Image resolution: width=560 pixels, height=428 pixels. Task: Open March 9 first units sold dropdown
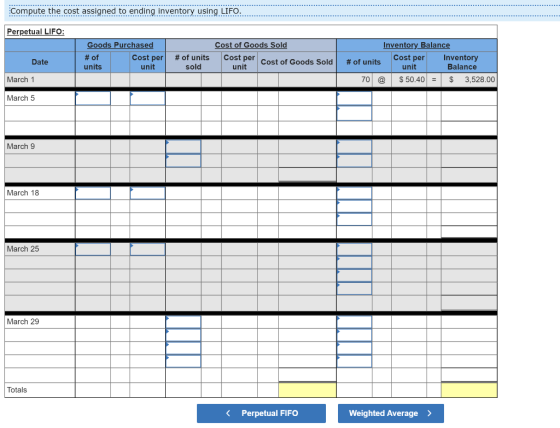point(183,146)
